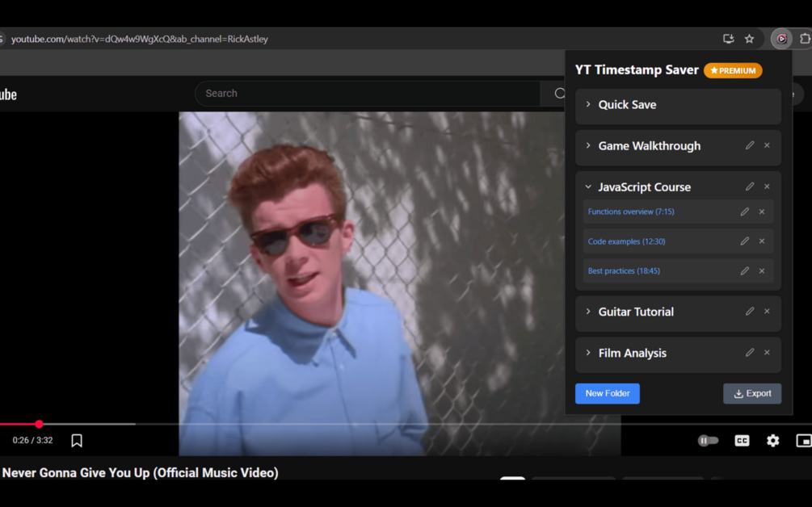Click the install-app icon in address bar
Viewport: 812px width, 507px height.
pos(728,38)
